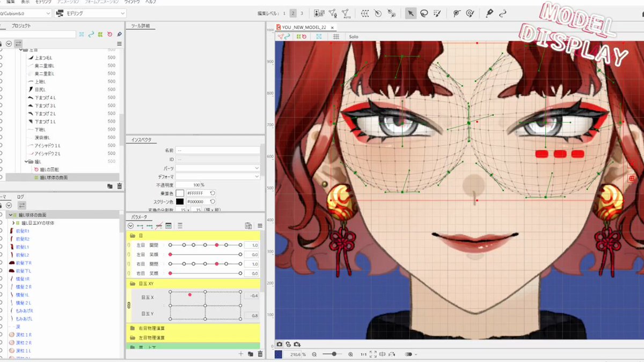This screenshot has width=644, height=362.
Task: Add new parameter with plus icon
Action: [x=241, y=354]
